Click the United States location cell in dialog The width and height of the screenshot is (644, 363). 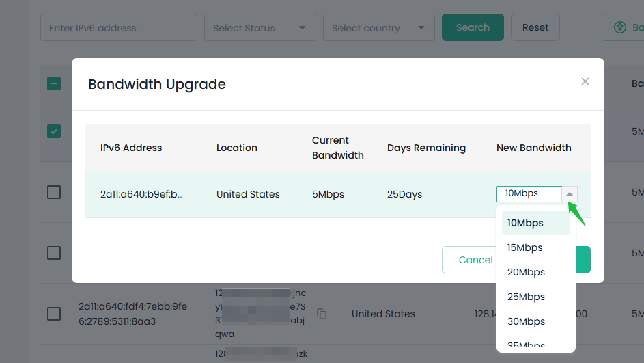coord(248,194)
